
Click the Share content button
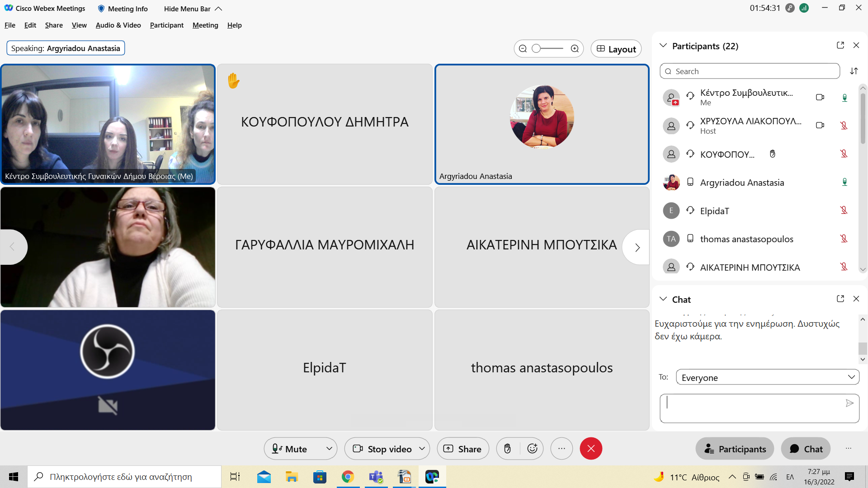[463, 449]
